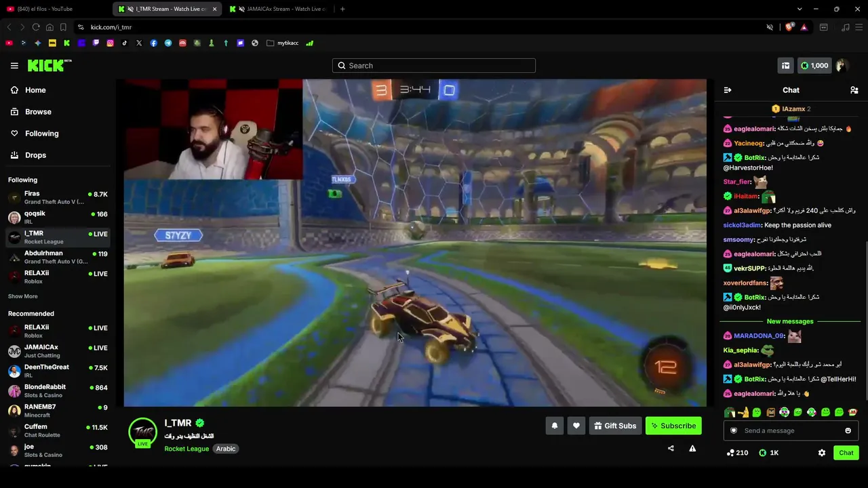The image size is (868, 488).
Task: Open the hamburger sidebar menu
Action: pos(14,66)
